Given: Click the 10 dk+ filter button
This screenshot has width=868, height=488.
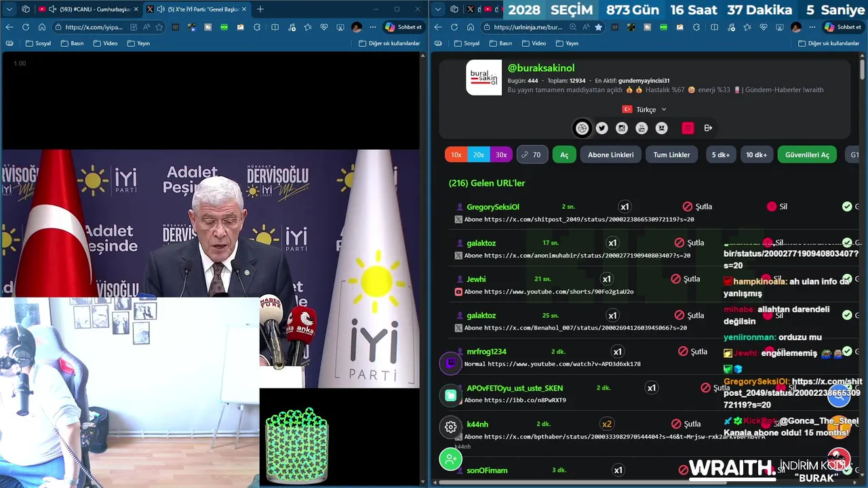Looking at the screenshot, I should (x=756, y=155).
